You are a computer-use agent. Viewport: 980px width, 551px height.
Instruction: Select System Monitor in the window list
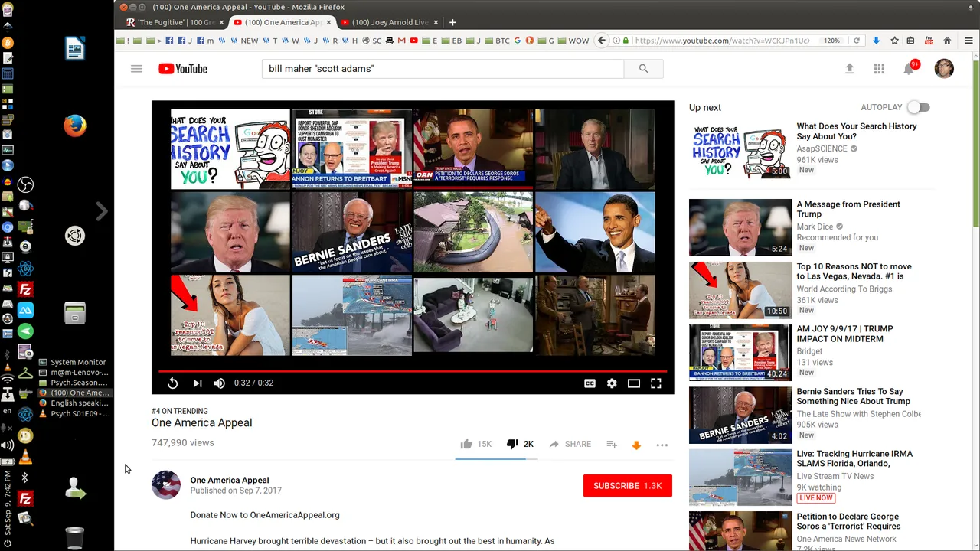(73, 362)
